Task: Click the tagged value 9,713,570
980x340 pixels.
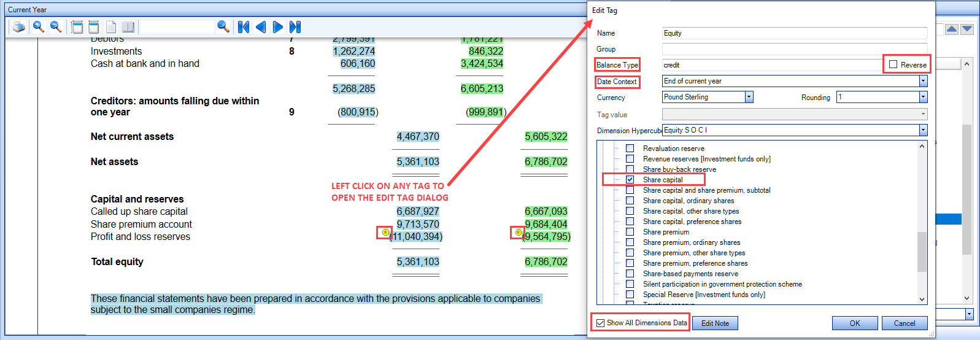Action: pyautogui.click(x=418, y=224)
